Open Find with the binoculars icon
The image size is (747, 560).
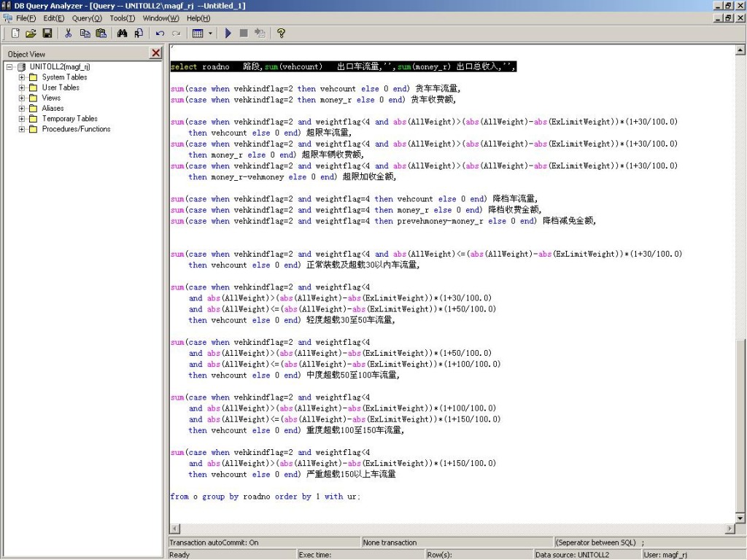click(x=122, y=34)
